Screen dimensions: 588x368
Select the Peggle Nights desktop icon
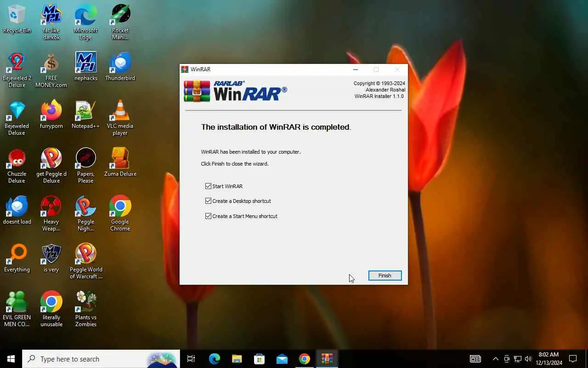point(86,213)
